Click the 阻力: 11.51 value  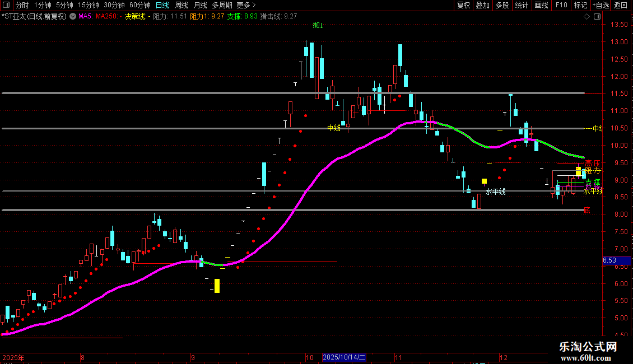coord(170,17)
